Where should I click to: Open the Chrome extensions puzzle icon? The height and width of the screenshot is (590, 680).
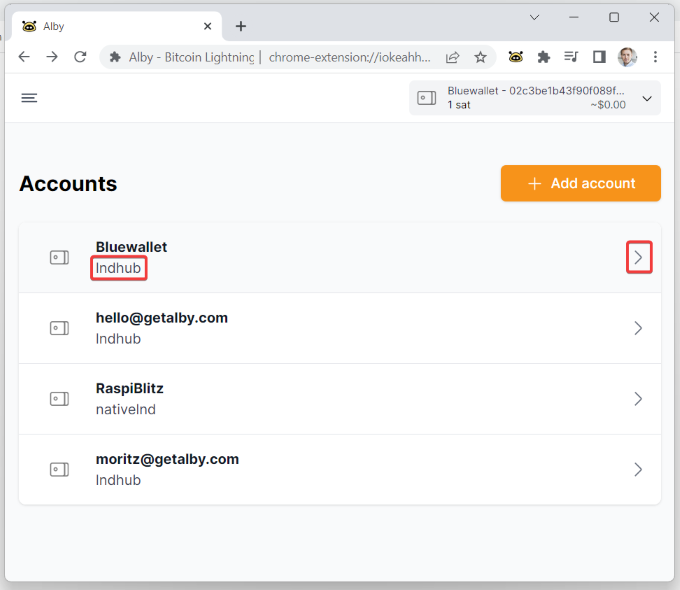(x=543, y=57)
